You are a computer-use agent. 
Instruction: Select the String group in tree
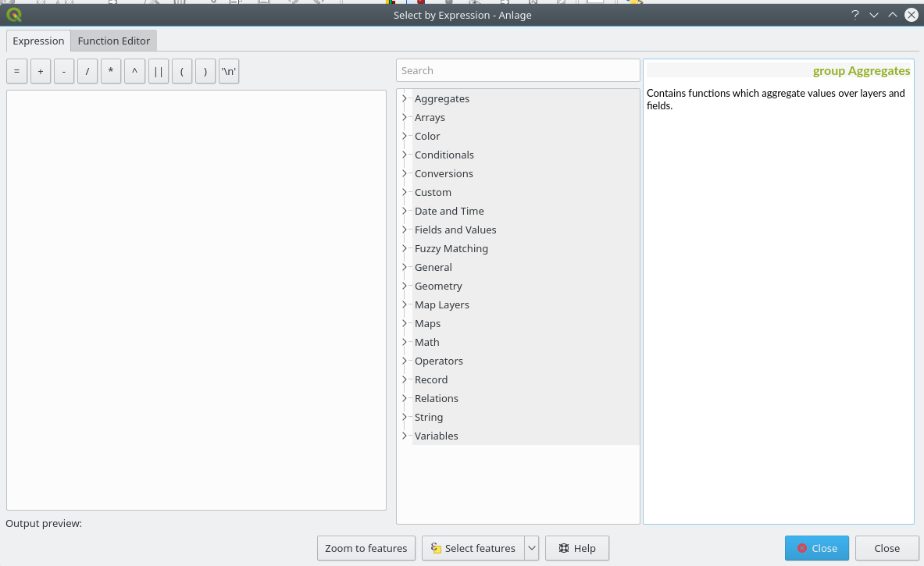point(429,417)
